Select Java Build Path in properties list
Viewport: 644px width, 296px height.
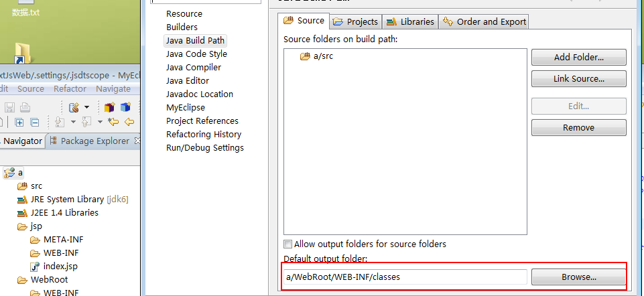click(195, 40)
